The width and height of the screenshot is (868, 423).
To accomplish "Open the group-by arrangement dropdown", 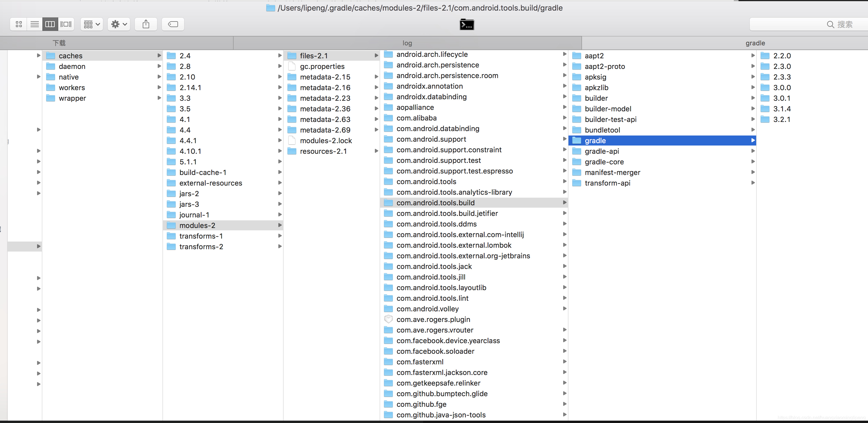I will tap(92, 24).
